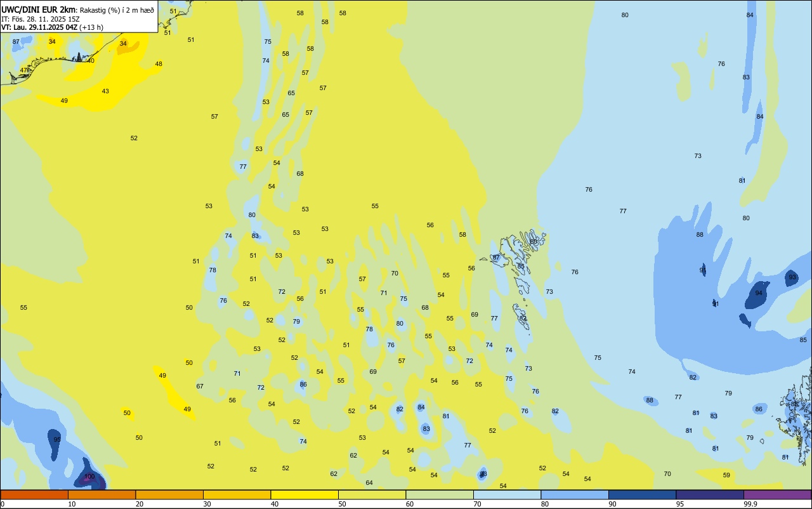Screen dimensions: 812x509
Task: Pick the purple 99.9+ legend swatch
Action: pos(777,494)
